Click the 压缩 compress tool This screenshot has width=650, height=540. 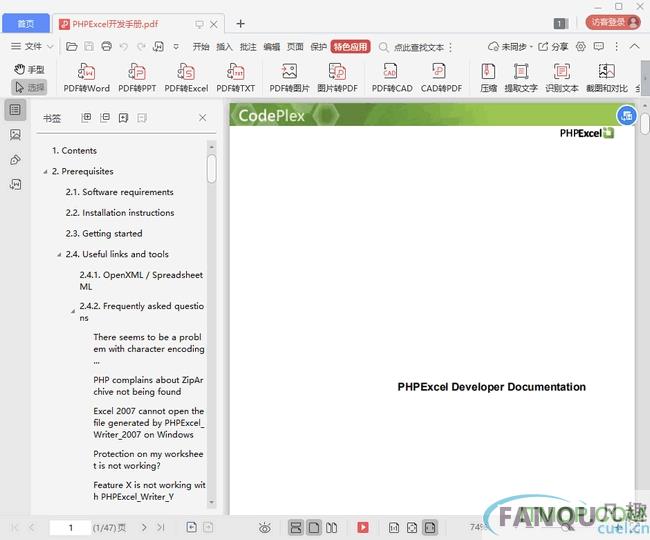[x=488, y=77]
